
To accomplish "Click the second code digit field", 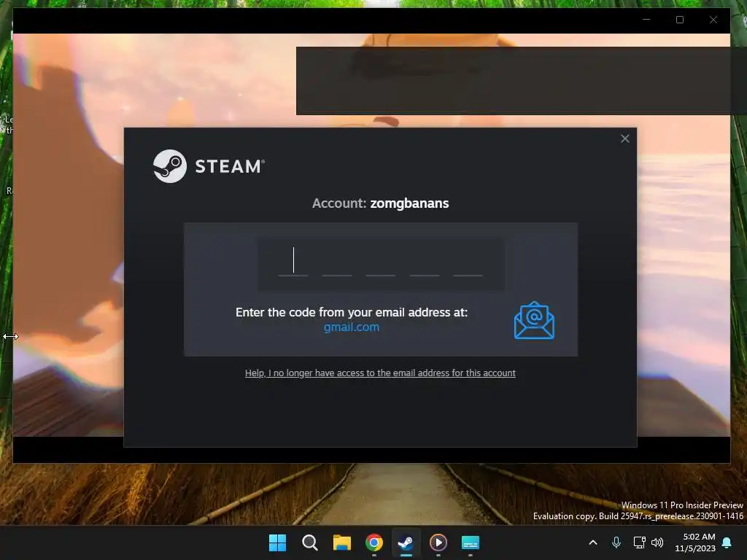I will pyautogui.click(x=337, y=262).
